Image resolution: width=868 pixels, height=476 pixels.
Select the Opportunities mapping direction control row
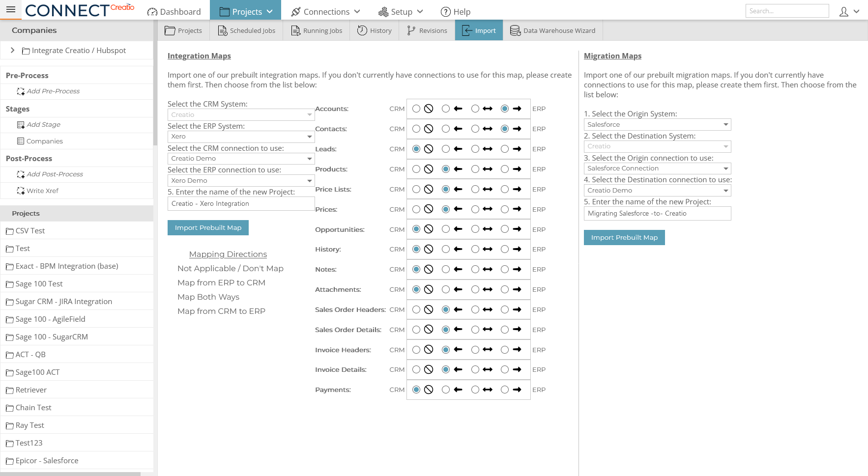468,229
